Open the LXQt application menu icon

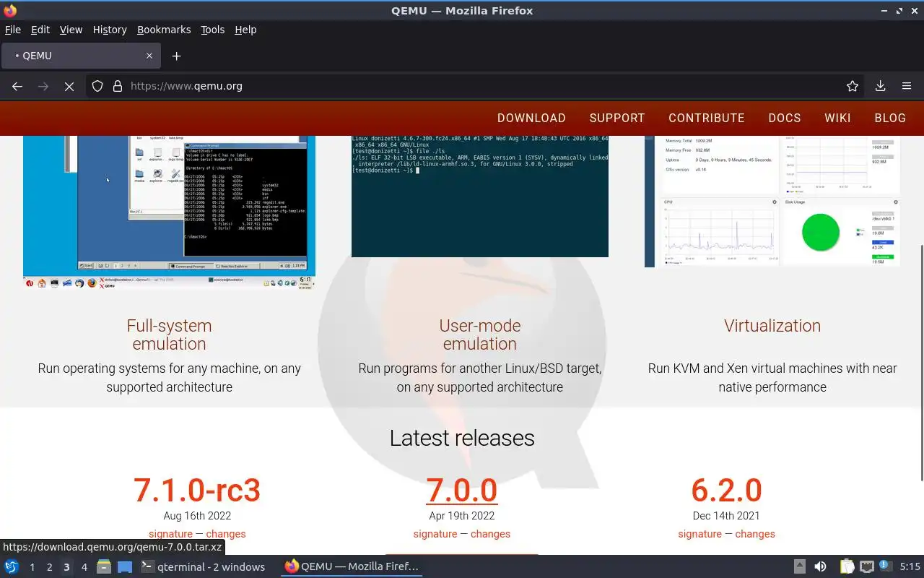click(12, 567)
